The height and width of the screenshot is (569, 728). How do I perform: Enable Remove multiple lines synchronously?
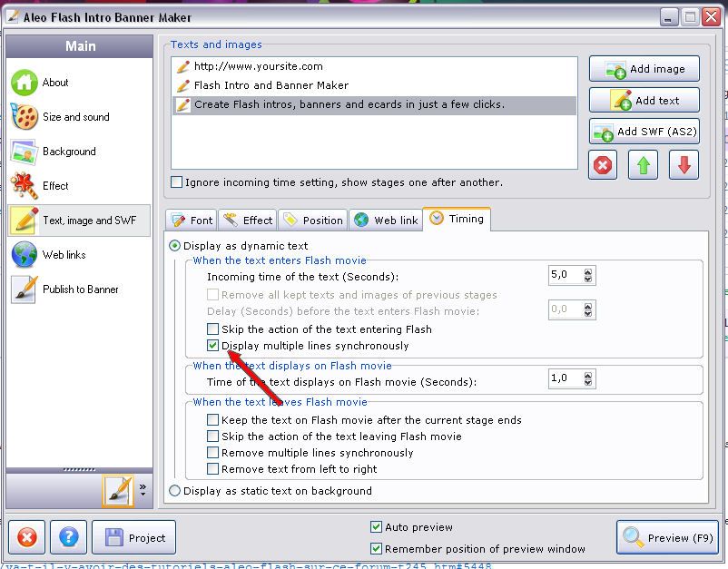pos(212,453)
